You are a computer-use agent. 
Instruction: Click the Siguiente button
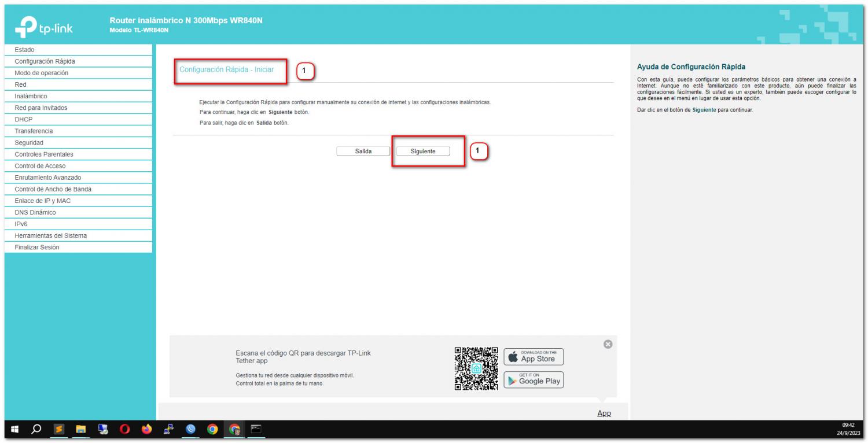(423, 151)
